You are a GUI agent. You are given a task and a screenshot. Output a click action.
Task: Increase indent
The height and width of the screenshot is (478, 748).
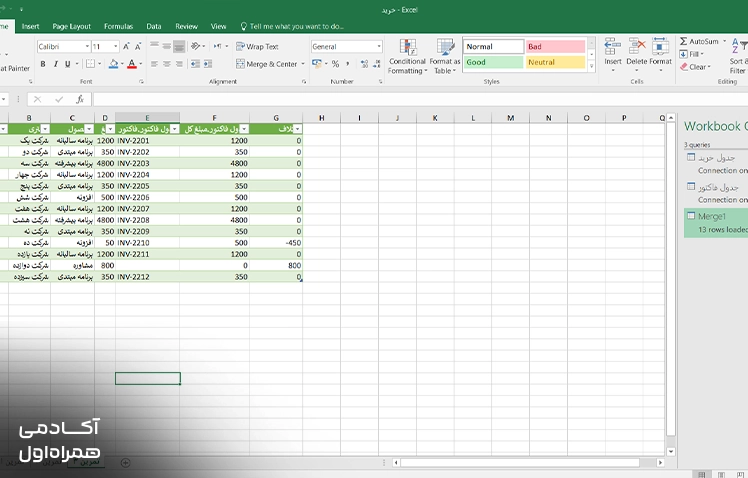(x=208, y=64)
